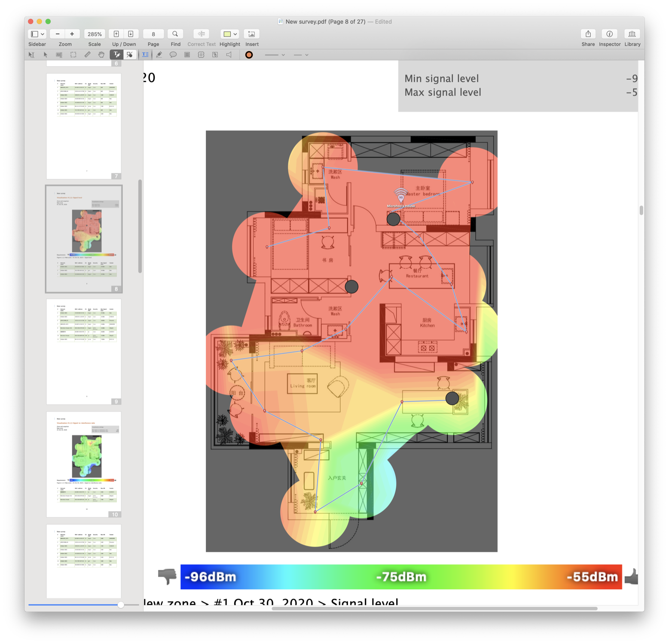Switch to the drawing shapes tools segment
The height and width of the screenshot is (644, 669).
[130, 55]
